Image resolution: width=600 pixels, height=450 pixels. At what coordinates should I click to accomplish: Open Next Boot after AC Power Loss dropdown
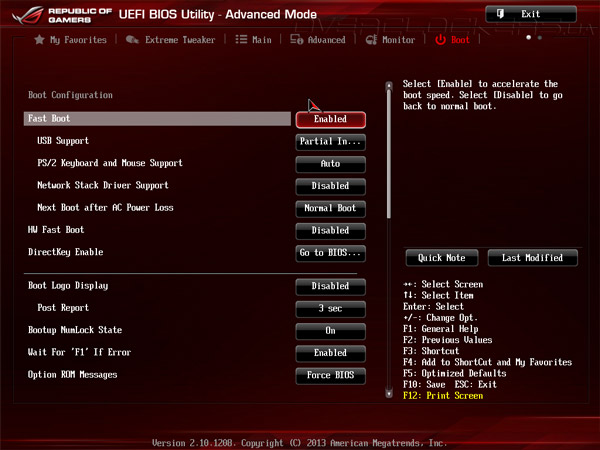coord(330,208)
